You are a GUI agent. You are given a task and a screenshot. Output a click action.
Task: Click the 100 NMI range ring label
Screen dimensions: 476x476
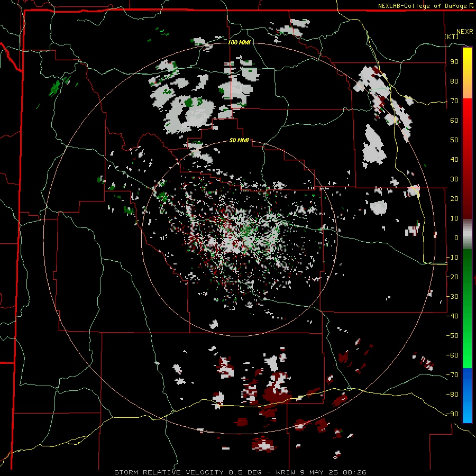(239, 42)
